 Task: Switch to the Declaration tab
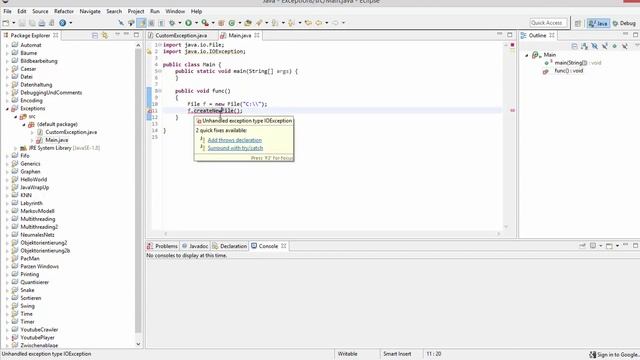click(230, 246)
